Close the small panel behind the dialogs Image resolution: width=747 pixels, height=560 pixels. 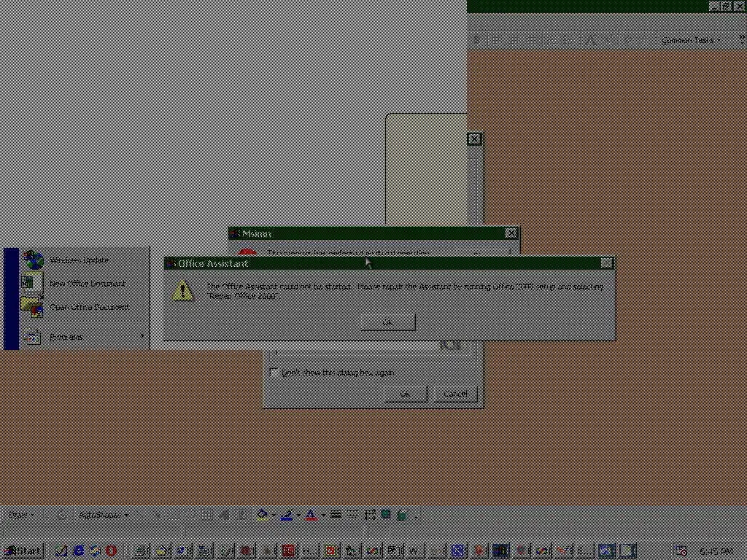point(474,139)
